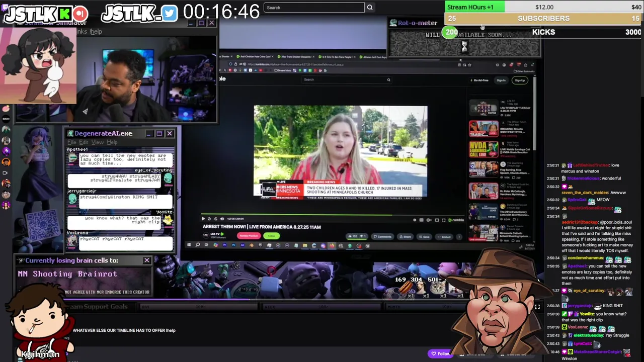Open the Wednesdays show thumbnail in sidebar

pos(484,170)
